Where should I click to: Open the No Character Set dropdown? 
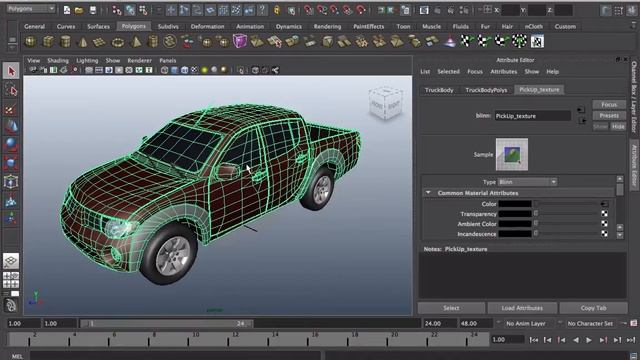pos(590,323)
